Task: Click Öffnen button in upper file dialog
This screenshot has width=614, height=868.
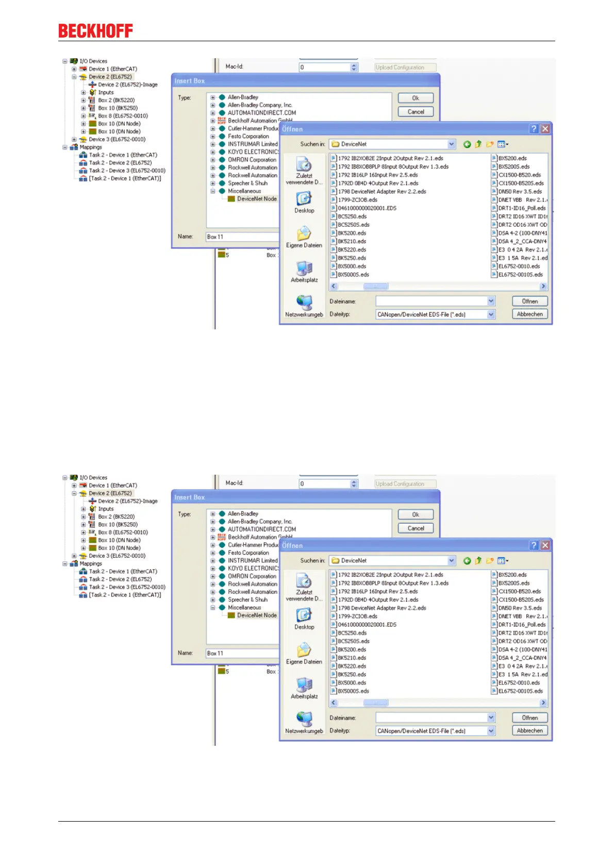Action: coord(530,302)
